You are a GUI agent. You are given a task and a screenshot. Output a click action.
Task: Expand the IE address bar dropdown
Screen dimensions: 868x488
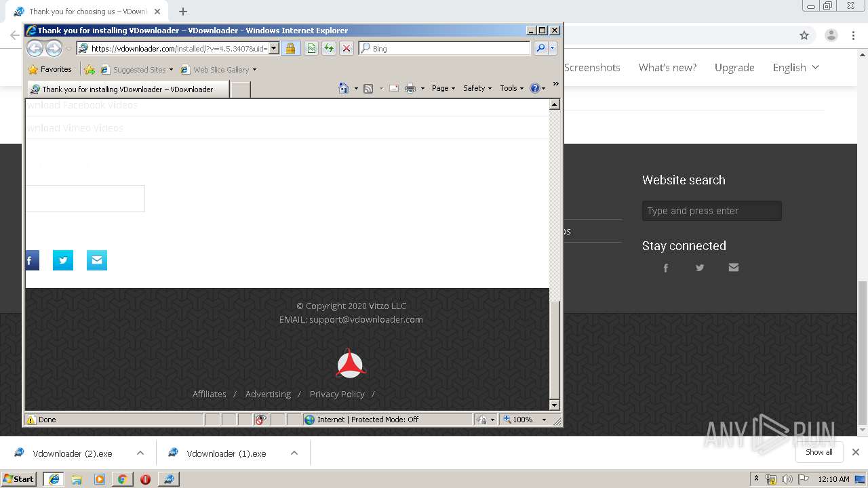[274, 48]
